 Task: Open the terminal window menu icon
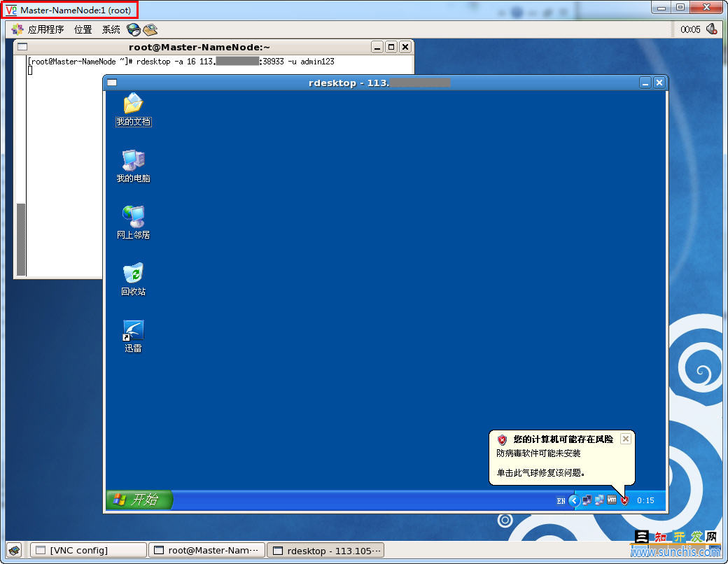pos(22,46)
